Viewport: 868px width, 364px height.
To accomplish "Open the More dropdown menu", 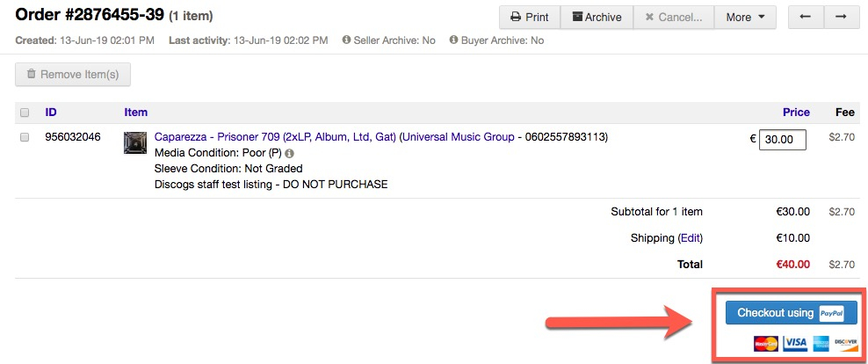I will click(745, 17).
